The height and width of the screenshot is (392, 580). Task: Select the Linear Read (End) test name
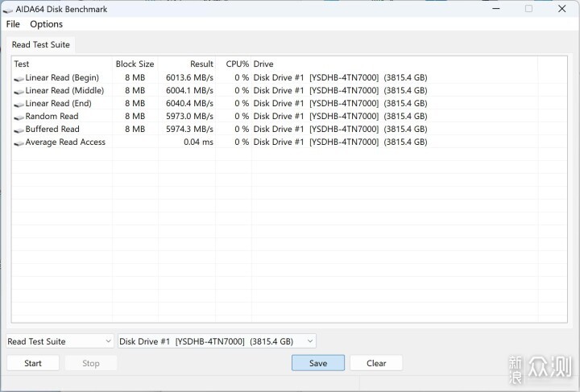[59, 104]
